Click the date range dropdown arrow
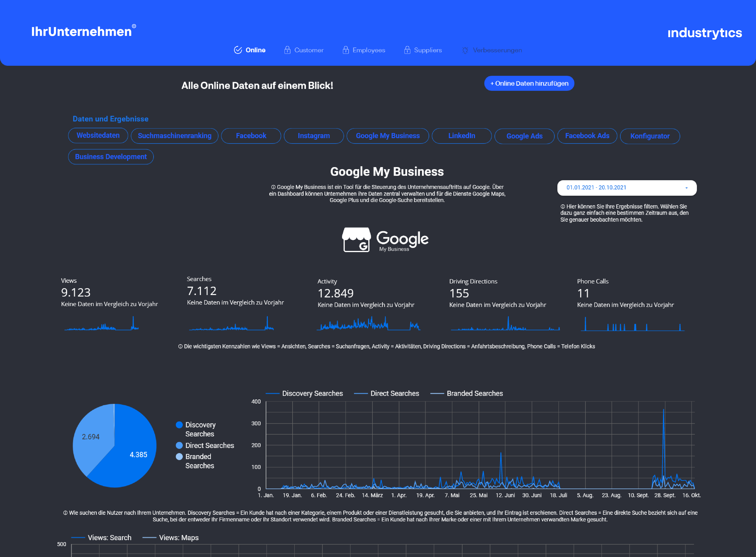The width and height of the screenshot is (756, 557). click(686, 188)
